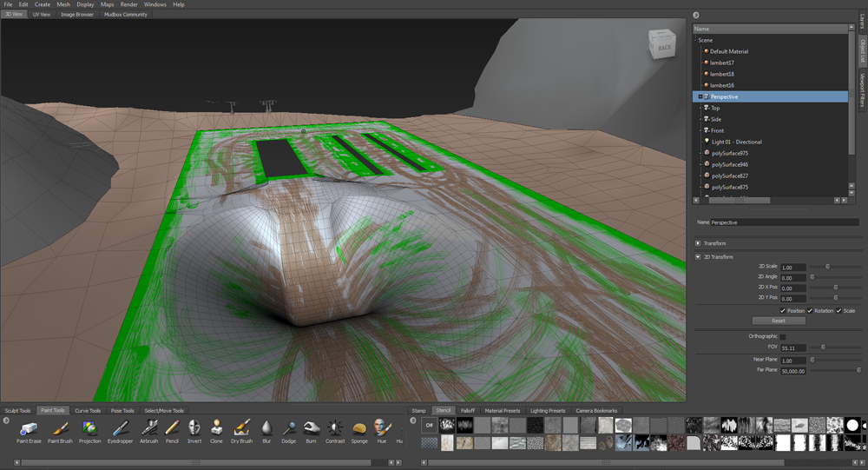
Task: Pick the Eyedropper tool
Action: click(x=120, y=432)
